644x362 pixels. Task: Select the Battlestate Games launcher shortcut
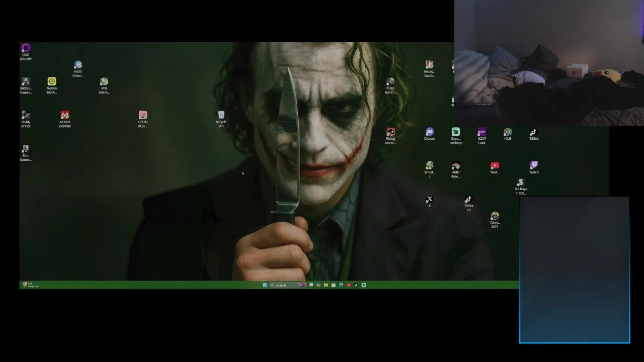coord(26,85)
